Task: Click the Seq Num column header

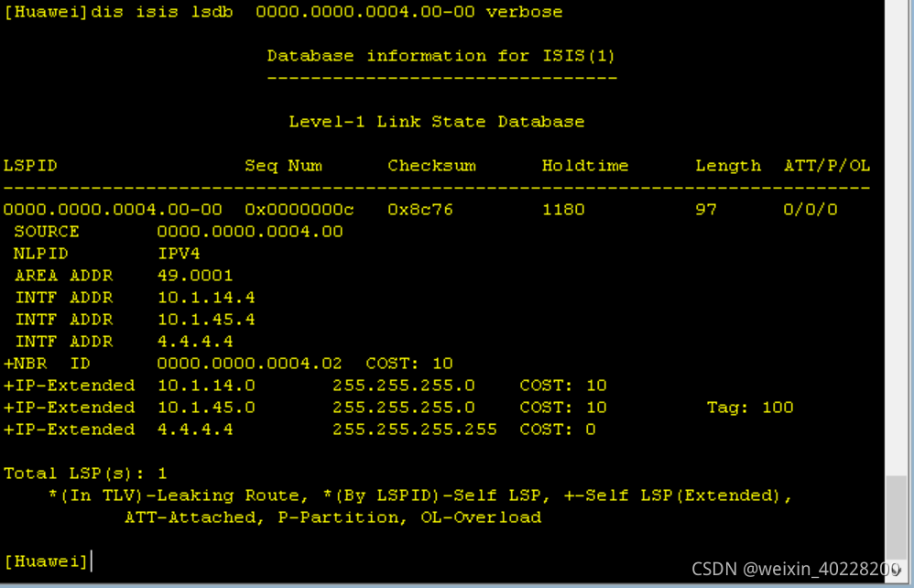Action: 283,166
